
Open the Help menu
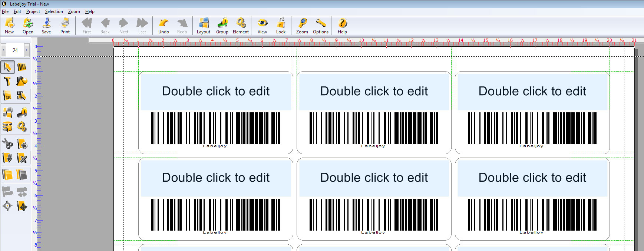[x=90, y=11]
